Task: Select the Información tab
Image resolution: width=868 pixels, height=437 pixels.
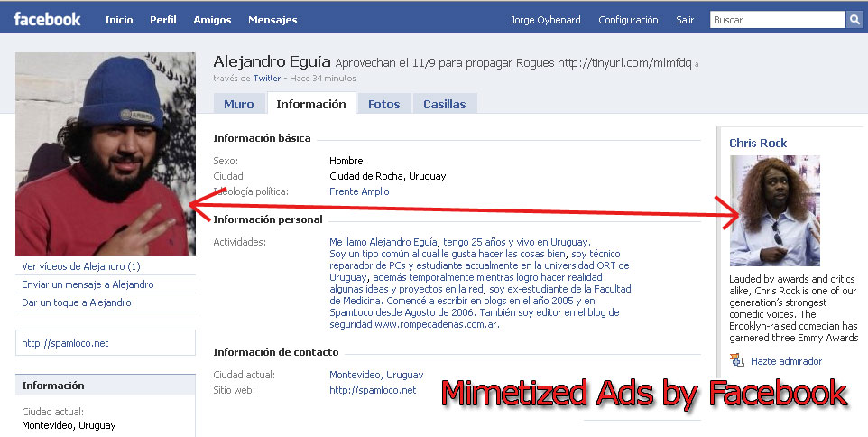Action: pos(311,104)
